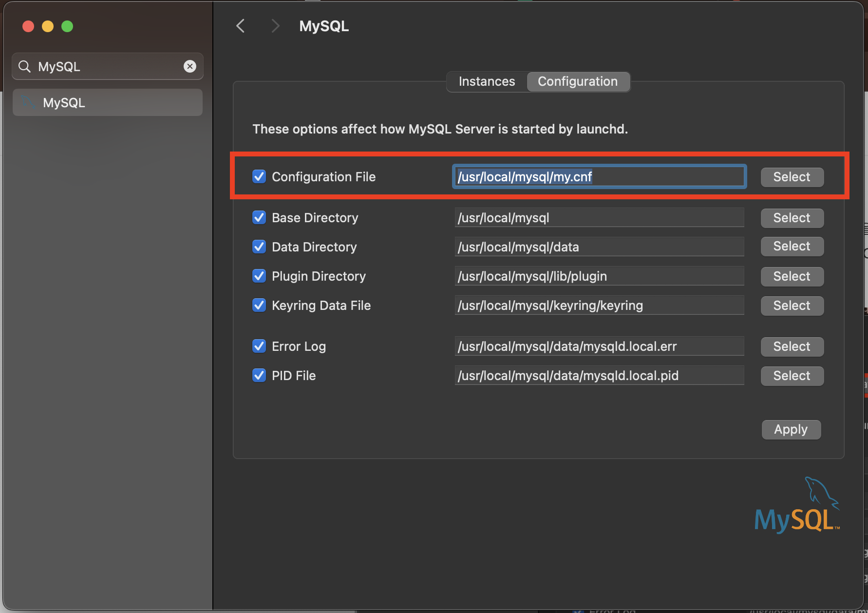Click the Keyring Data File path field
868x613 pixels.
coord(599,305)
